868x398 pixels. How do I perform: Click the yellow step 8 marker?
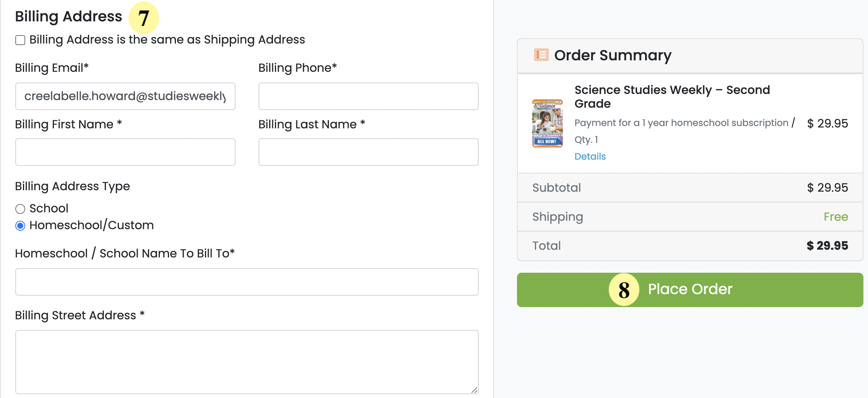point(624,290)
